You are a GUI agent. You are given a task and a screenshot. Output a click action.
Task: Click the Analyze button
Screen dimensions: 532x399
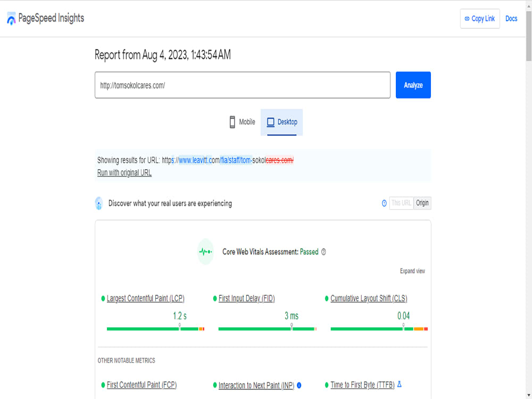(413, 85)
